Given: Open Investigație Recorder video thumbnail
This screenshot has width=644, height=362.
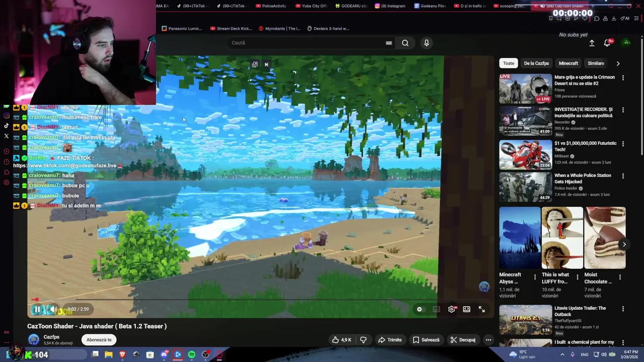Looking at the screenshot, I should point(525,121).
